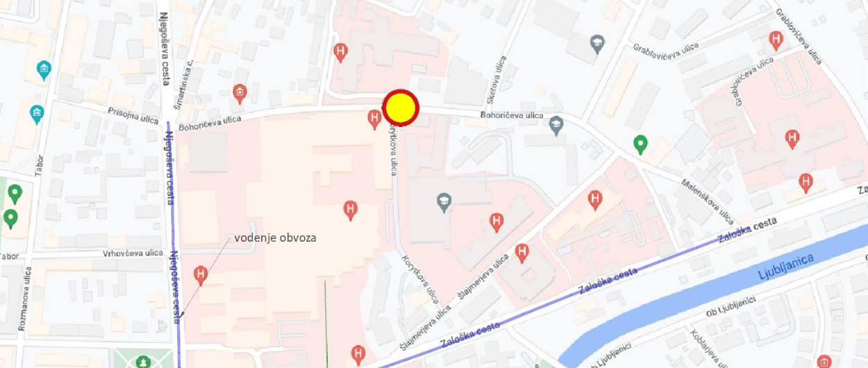Select the hospital icon beside the yellow marker
Viewport: 868px width, 368px height.
pos(375,119)
